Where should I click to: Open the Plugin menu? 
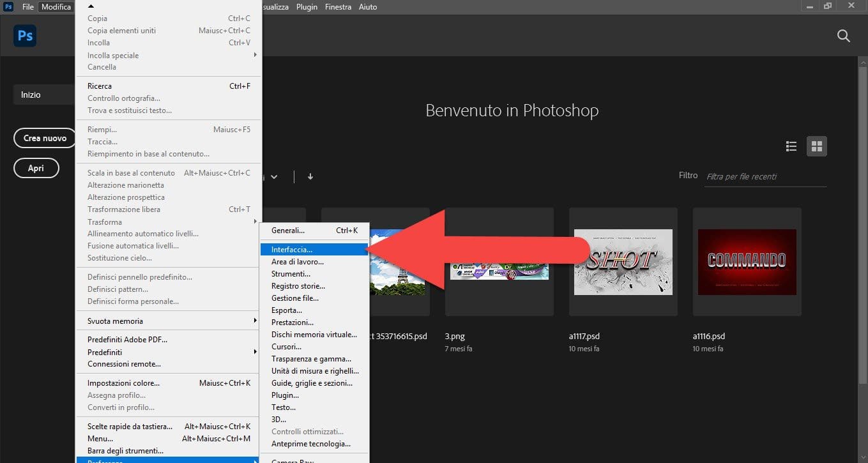click(307, 7)
